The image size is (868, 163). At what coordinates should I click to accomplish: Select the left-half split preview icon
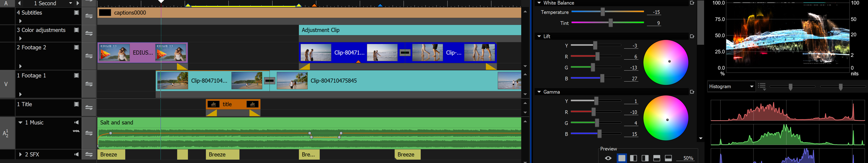[x=633, y=158]
